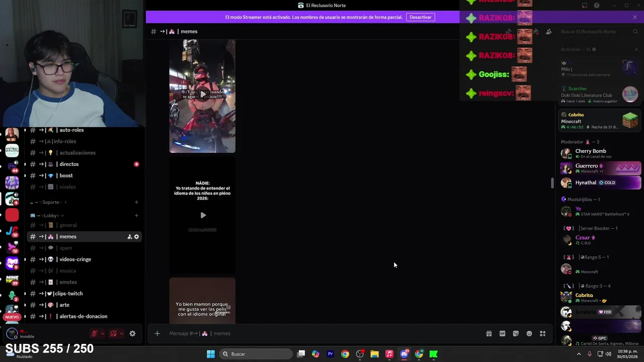Click the message attachment plus button

tap(157, 333)
